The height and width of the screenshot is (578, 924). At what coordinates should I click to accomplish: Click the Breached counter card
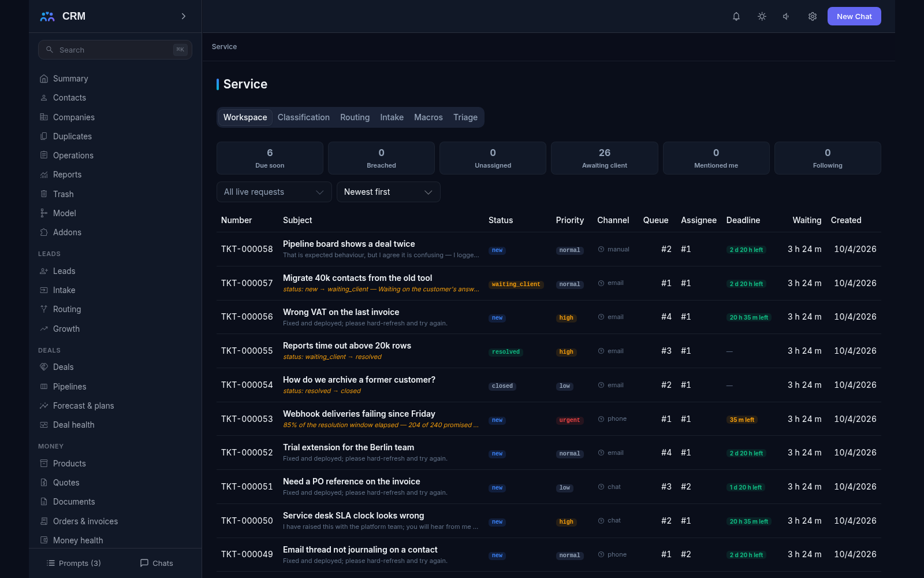pos(381,158)
